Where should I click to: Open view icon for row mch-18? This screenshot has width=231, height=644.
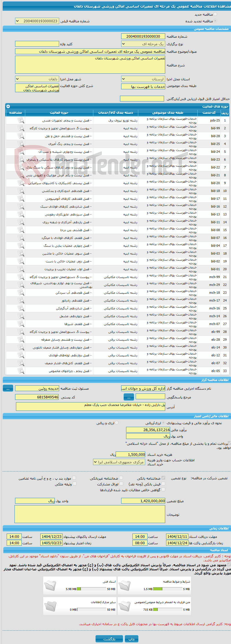pos(21,293)
